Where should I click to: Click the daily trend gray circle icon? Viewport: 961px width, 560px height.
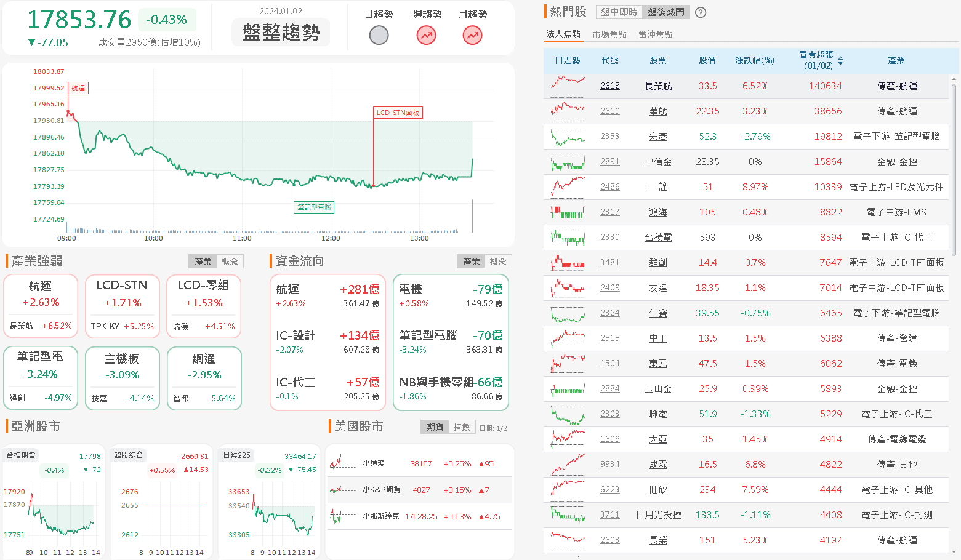coord(379,35)
